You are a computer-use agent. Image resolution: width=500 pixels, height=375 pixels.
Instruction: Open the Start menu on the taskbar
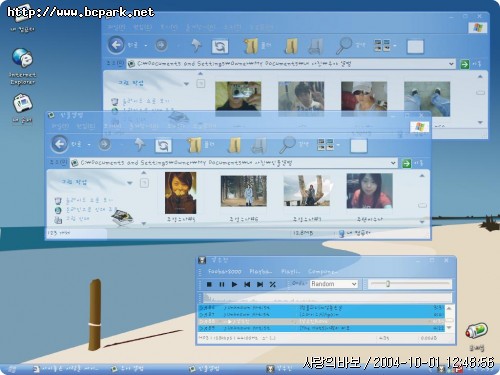click(12, 369)
